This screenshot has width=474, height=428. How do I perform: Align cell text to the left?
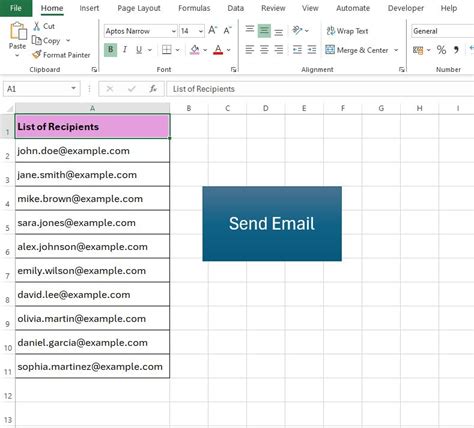point(250,50)
